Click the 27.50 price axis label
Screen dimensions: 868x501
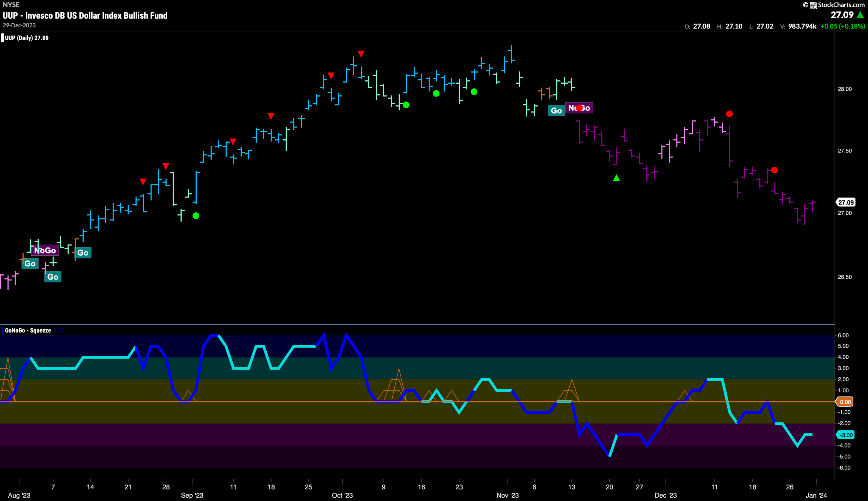click(x=845, y=151)
